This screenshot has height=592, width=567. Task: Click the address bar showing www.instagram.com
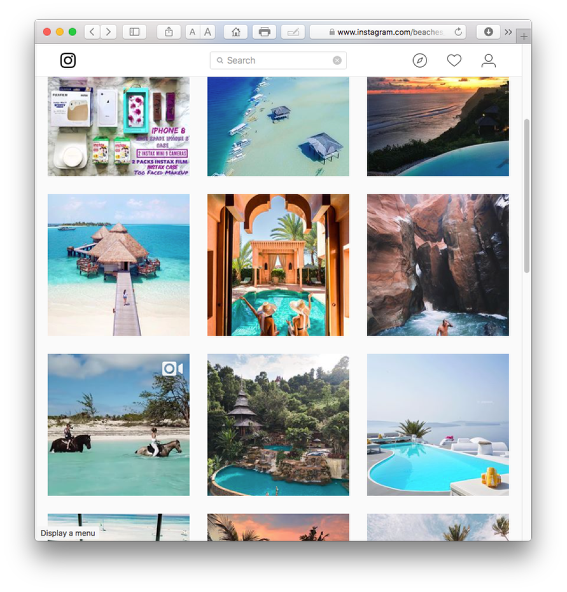click(x=388, y=32)
